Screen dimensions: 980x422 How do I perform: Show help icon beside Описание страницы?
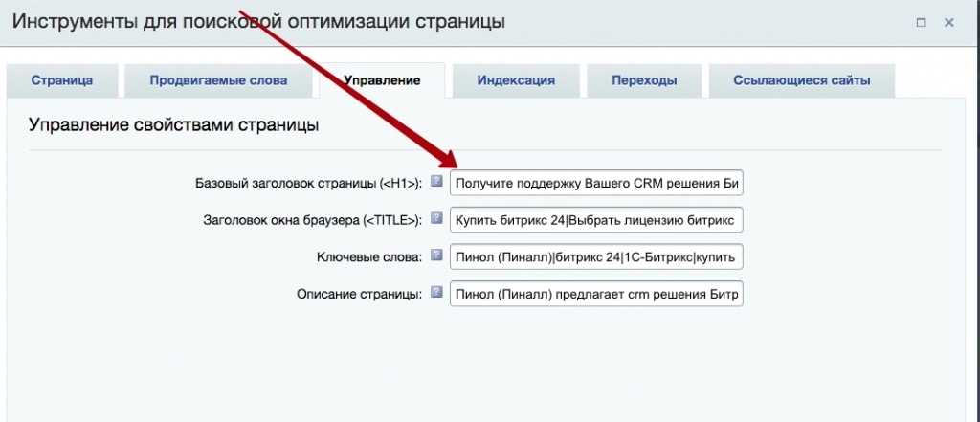(x=436, y=292)
